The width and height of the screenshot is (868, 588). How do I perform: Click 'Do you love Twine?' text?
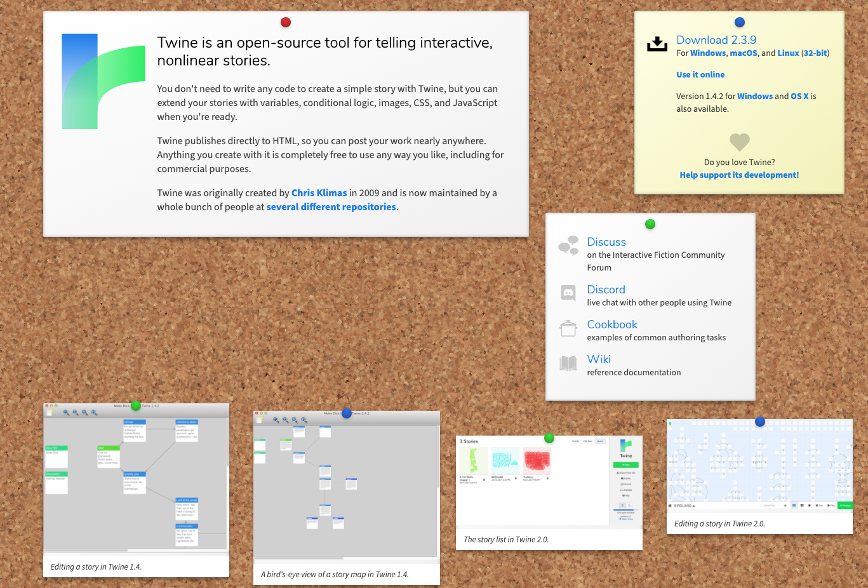point(739,163)
